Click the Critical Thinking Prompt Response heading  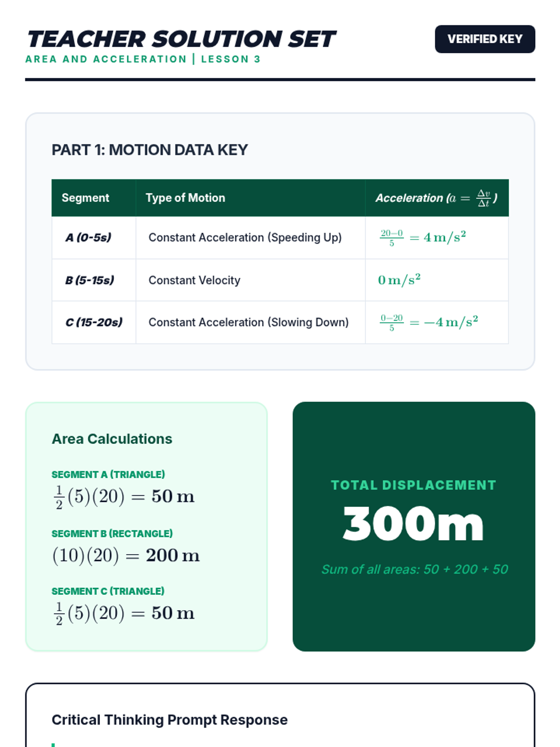(x=169, y=720)
